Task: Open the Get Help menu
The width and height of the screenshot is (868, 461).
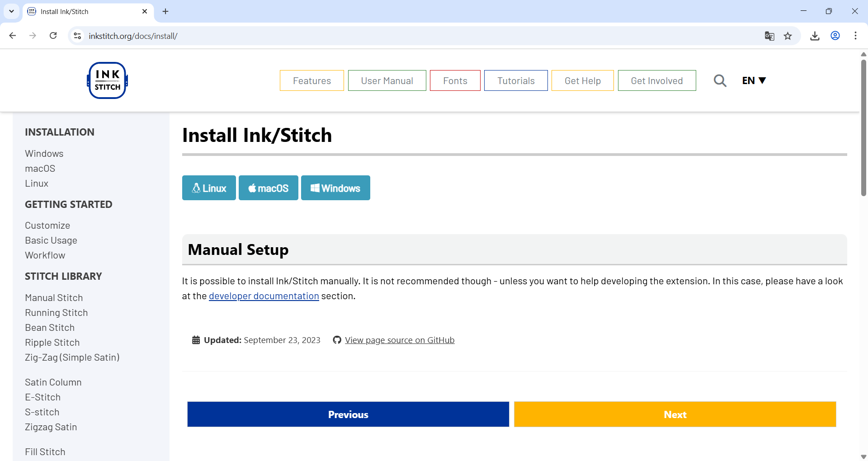Action: [x=583, y=80]
